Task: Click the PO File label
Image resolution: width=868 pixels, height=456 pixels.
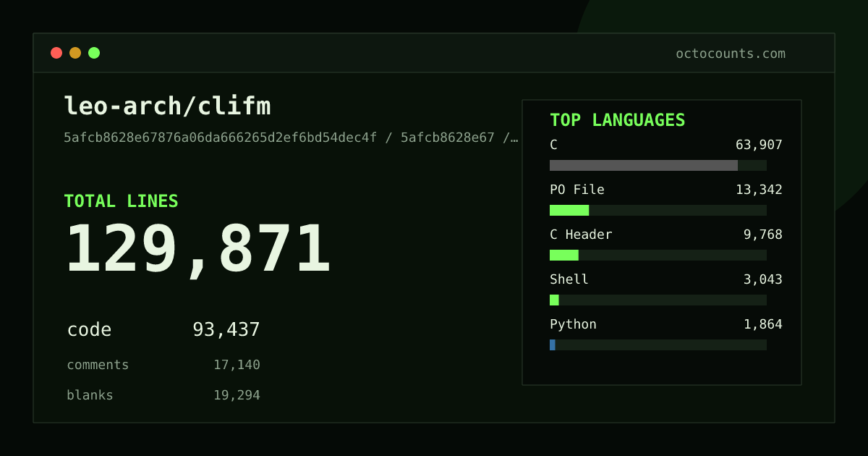Action: 576,190
